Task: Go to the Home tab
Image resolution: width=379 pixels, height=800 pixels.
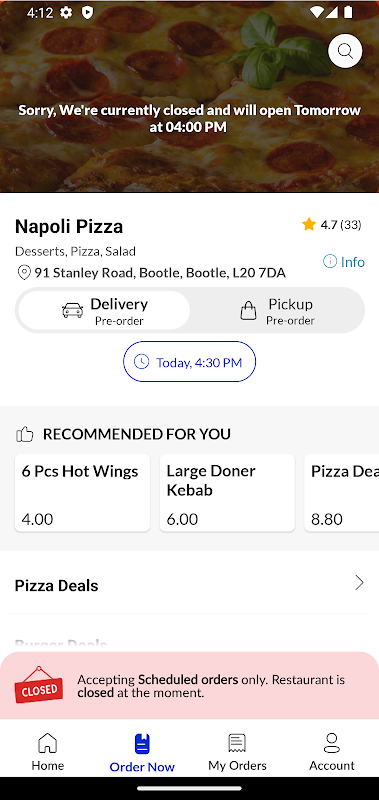Action: [x=47, y=752]
